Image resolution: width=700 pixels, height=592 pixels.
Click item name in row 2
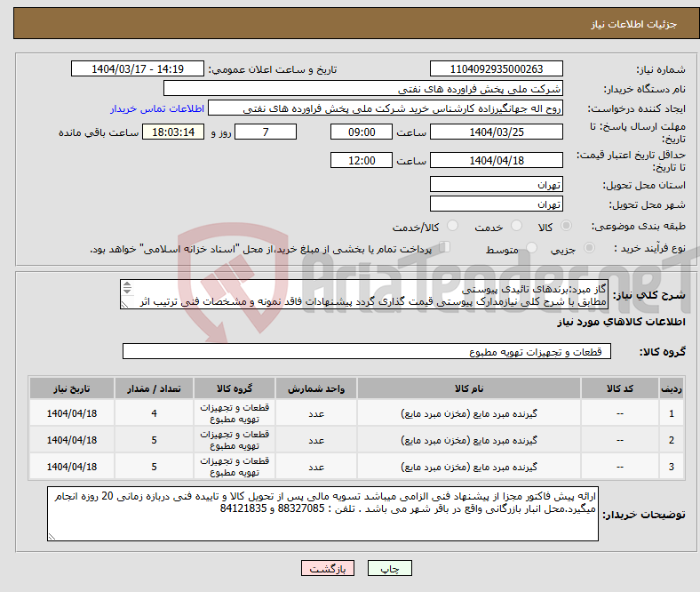pos(469,440)
